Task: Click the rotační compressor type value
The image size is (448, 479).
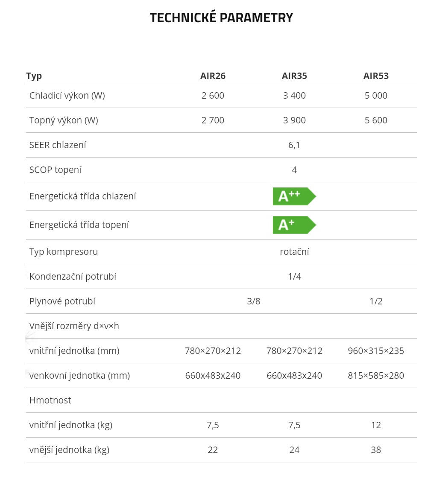Action: [294, 252]
